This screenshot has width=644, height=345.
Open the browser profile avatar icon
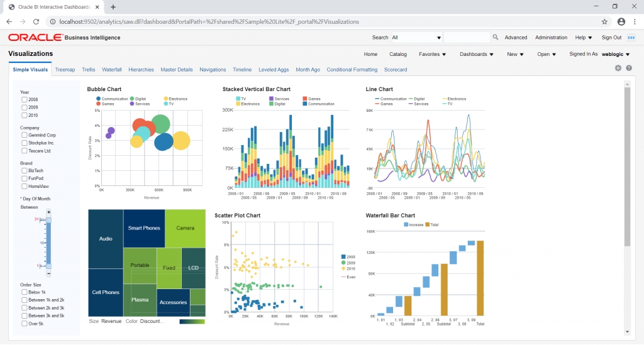(x=621, y=22)
